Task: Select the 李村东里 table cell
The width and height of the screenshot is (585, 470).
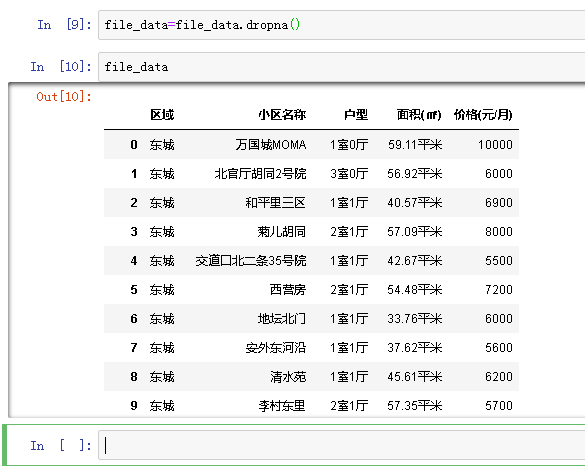Action: click(282, 406)
